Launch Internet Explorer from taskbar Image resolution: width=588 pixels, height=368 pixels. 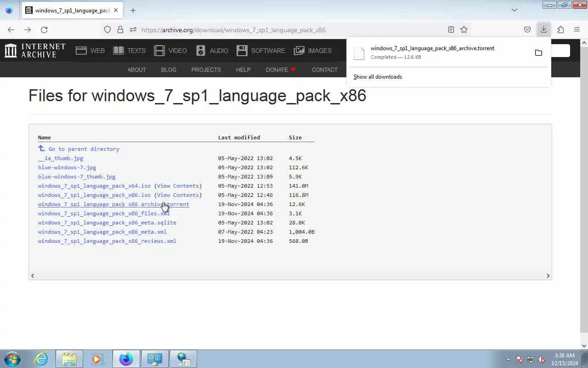41,359
